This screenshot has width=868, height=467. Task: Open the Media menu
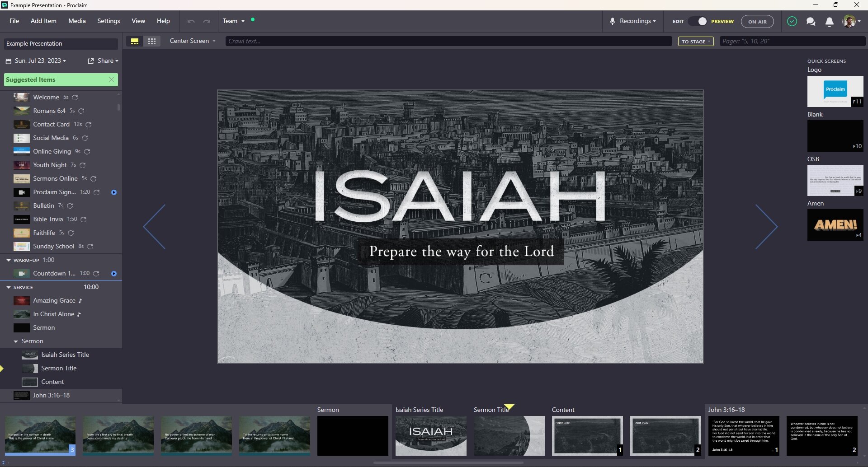tap(77, 21)
